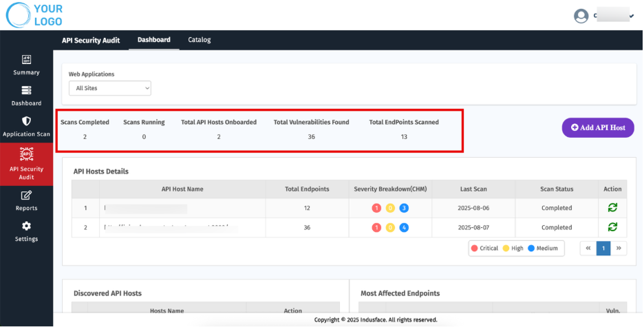Screen dimensions: 644x327
Task: Click Completed status in row 2
Action: coord(557,228)
